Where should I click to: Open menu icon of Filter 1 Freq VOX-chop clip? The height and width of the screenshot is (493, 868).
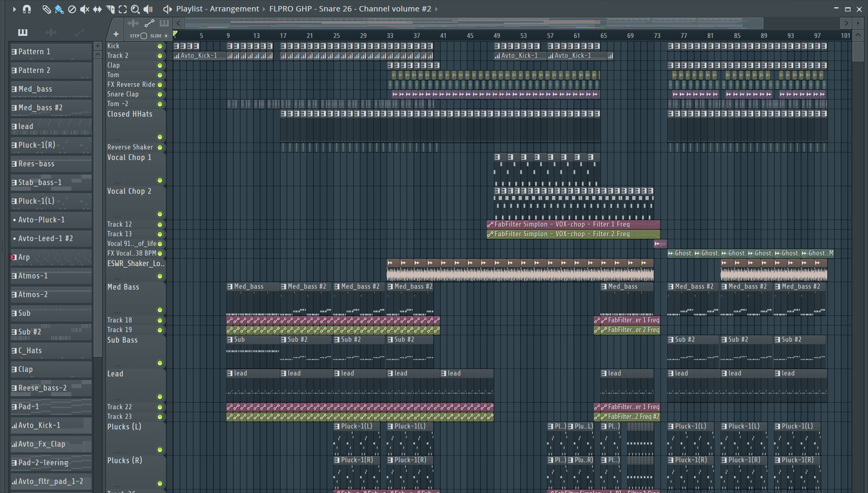coord(490,224)
